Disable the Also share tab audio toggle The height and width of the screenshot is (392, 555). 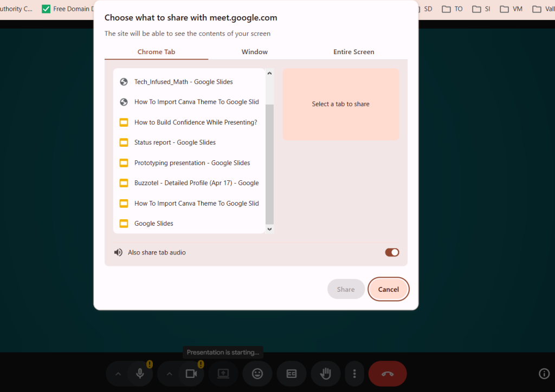392,252
